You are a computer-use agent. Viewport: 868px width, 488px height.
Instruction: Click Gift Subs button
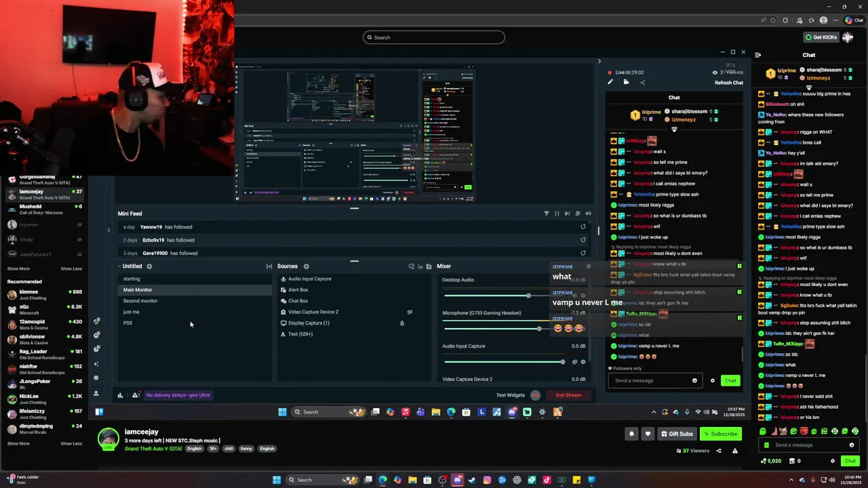click(x=677, y=434)
